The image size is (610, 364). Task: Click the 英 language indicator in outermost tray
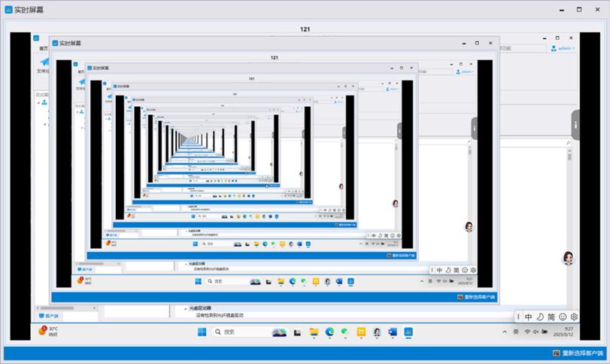click(515, 332)
